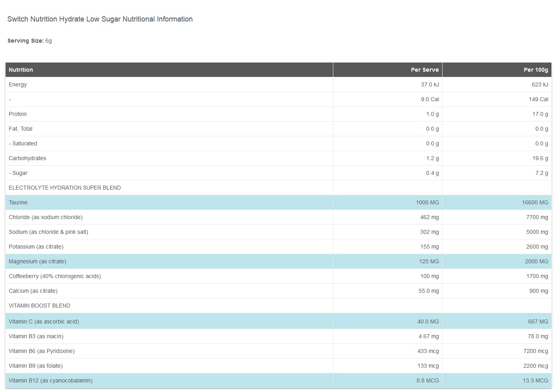Click the '155 mg' potassium value

[x=429, y=247]
